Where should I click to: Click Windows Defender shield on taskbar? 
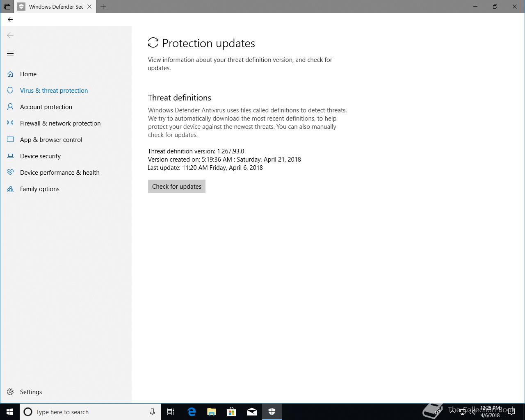click(x=272, y=412)
